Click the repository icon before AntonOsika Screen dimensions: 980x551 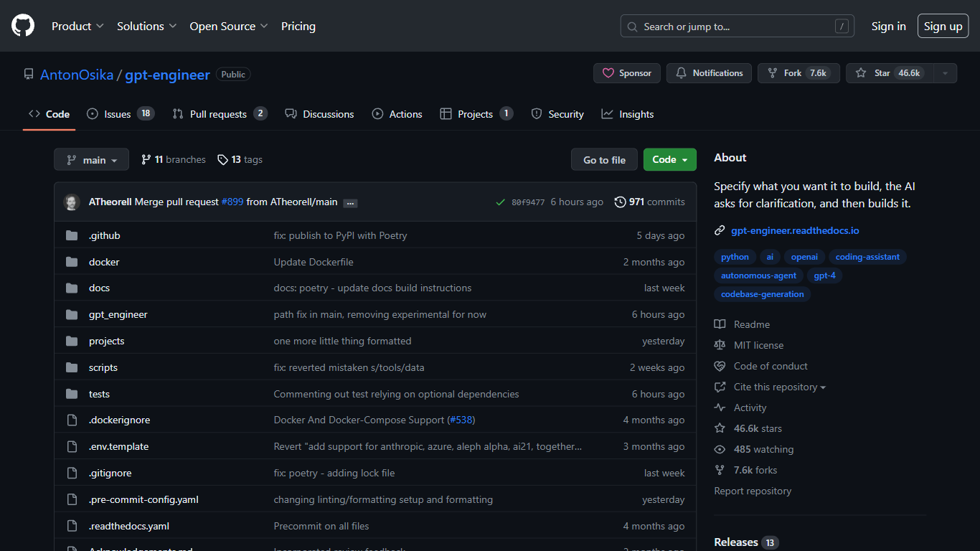pyautogui.click(x=29, y=74)
